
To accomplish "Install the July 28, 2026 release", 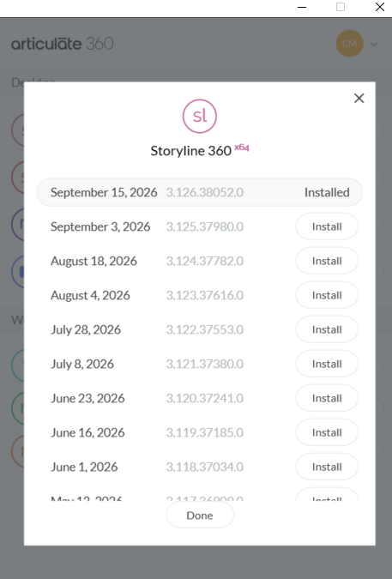I will coord(327,329).
